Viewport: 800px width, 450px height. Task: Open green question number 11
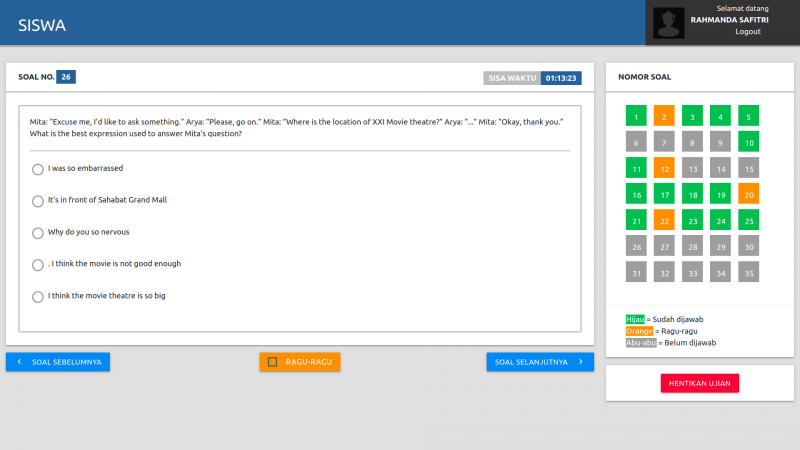636,168
